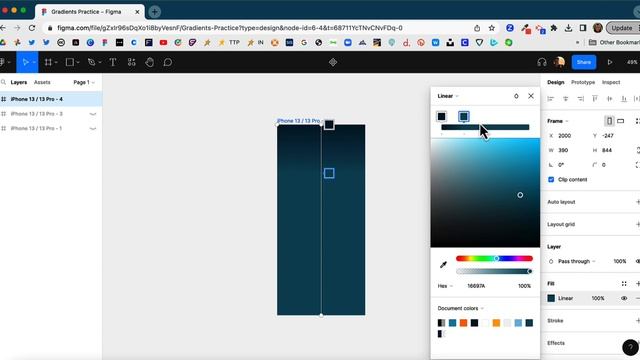
Task: Select the orange document color swatch
Action: click(463, 323)
